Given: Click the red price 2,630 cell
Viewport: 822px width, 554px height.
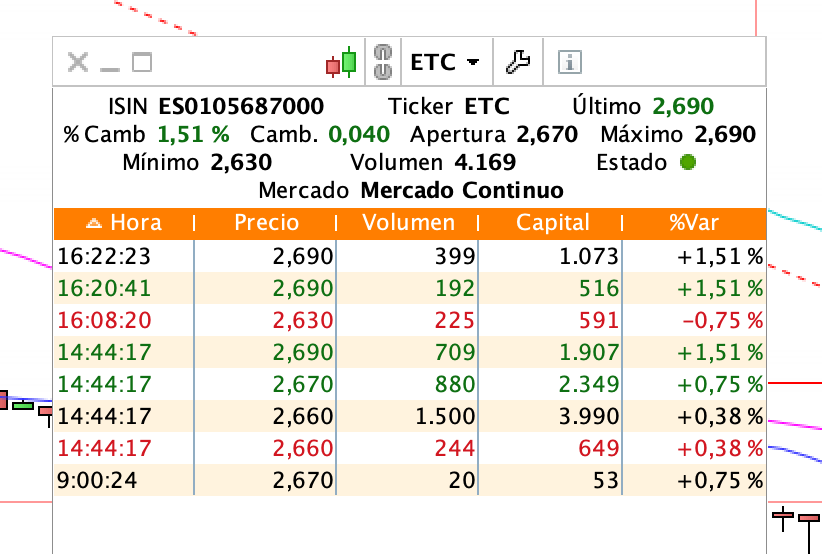Looking at the screenshot, I should click(x=303, y=321).
